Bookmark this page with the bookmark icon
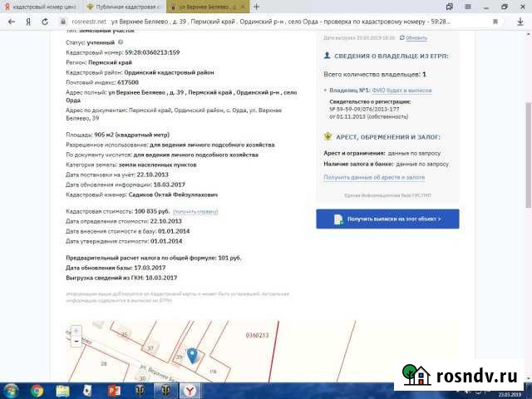Image resolution: width=532 pixels, height=399 pixels. tap(495, 22)
